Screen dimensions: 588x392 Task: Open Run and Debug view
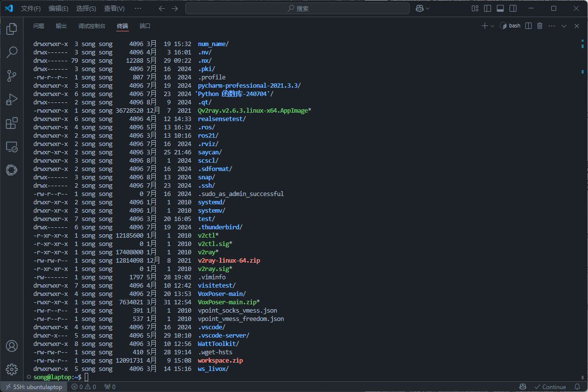(12, 99)
